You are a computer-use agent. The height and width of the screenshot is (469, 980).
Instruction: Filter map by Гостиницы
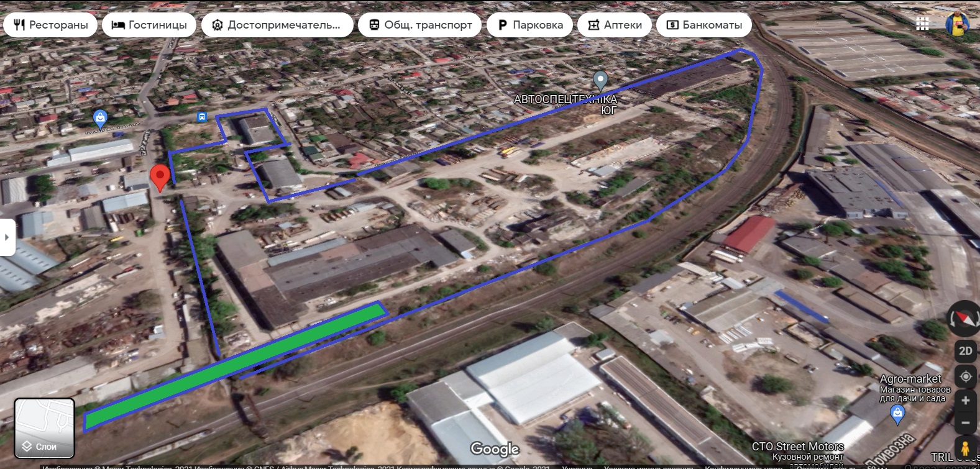[x=149, y=25]
